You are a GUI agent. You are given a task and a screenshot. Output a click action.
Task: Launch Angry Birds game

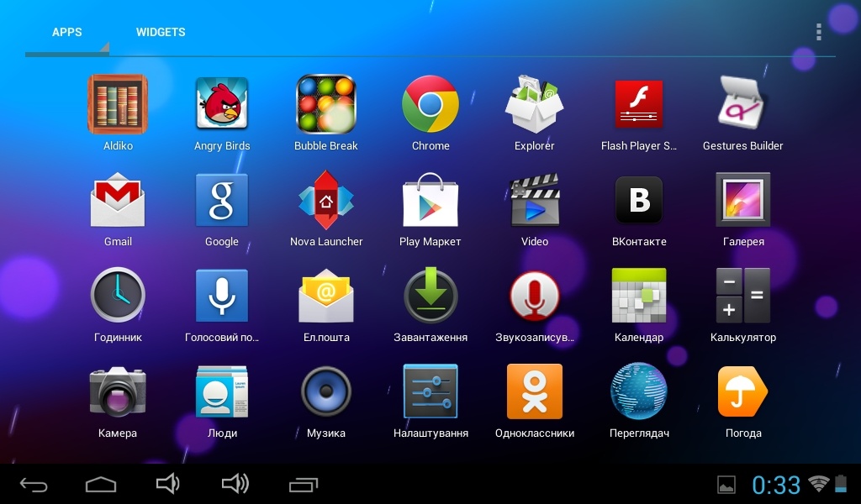222,104
